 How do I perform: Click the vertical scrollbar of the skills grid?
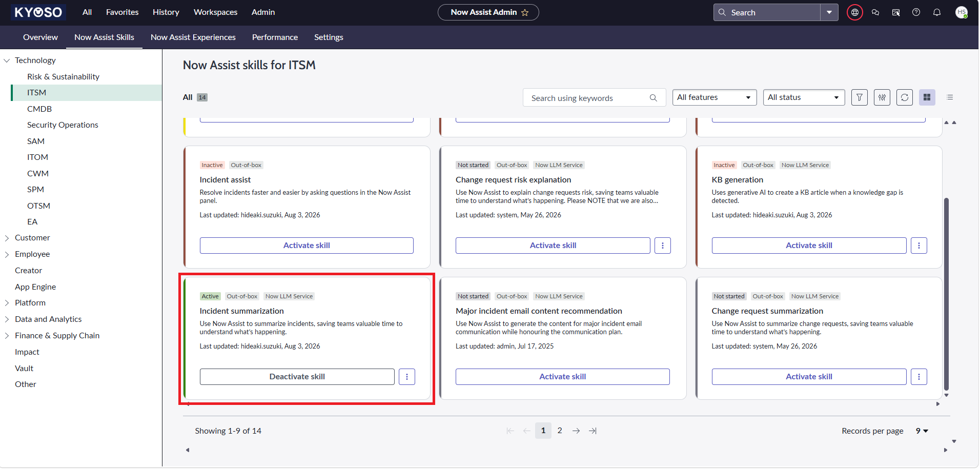pos(946,294)
